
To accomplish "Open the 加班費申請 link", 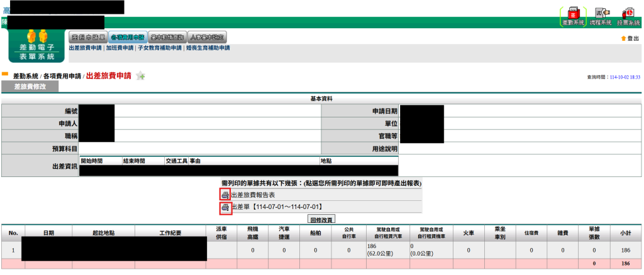I will pos(119,48).
